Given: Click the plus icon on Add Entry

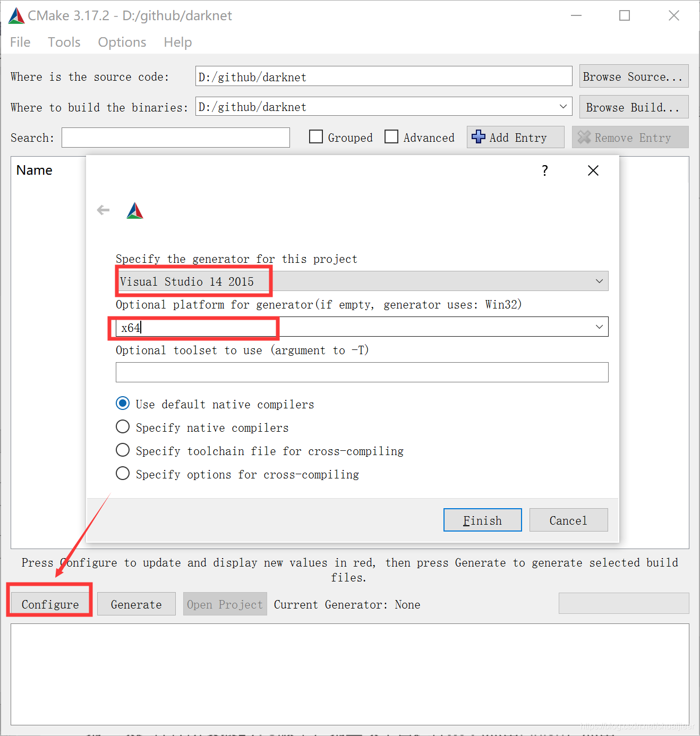Looking at the screenshot, I should pyautogui.click(x=479, y=137).
